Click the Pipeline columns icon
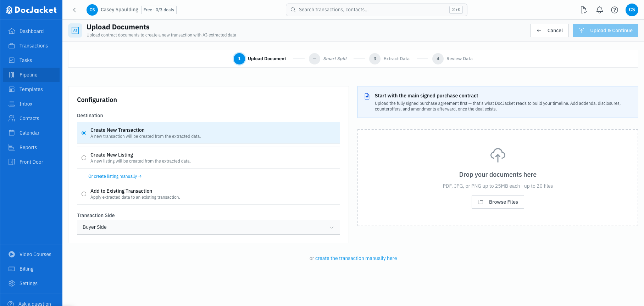644x306 pixels. (x=12, y=75)
